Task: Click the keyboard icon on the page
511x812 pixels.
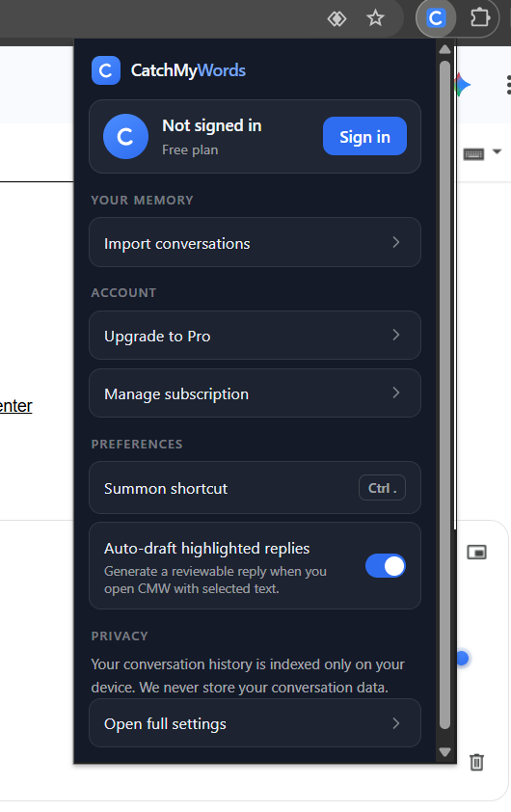Action: 473,153
